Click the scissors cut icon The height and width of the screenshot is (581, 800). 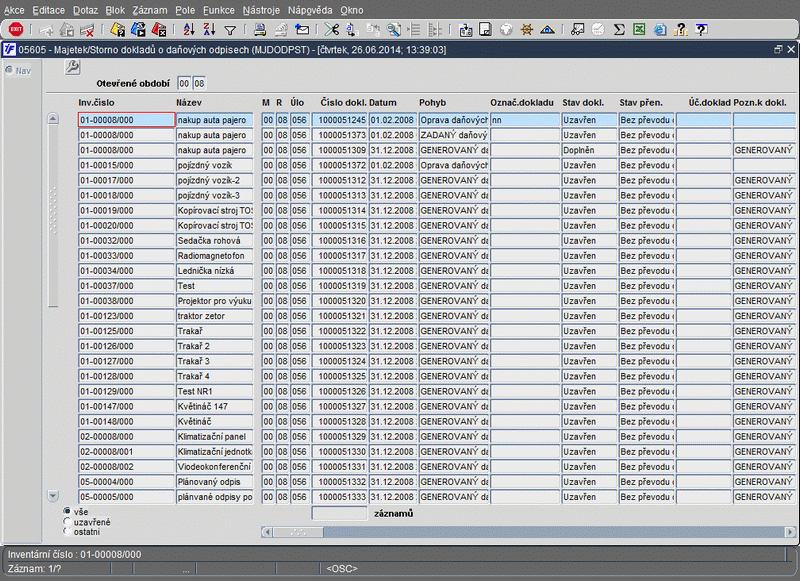click(x=332, y=30)
